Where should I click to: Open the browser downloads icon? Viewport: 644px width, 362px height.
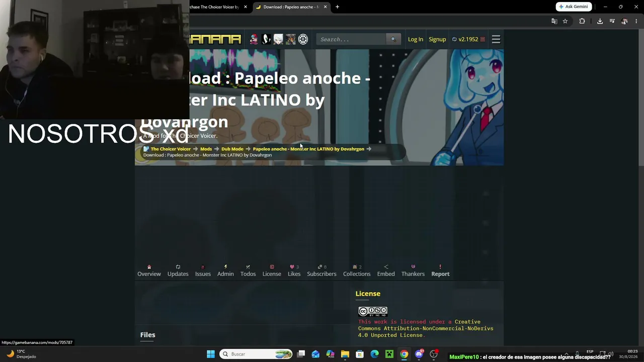pyautogui.click(x=600, y=21)
